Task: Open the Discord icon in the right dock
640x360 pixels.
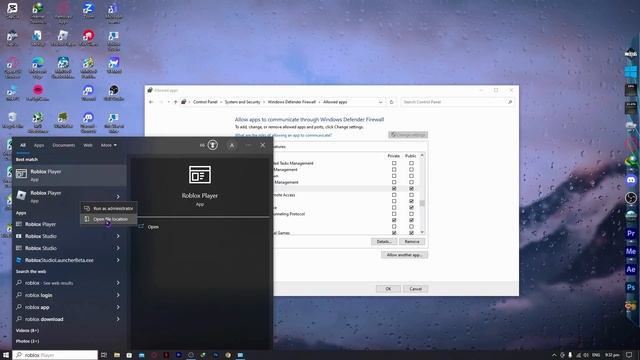Action: pos(631,180)
